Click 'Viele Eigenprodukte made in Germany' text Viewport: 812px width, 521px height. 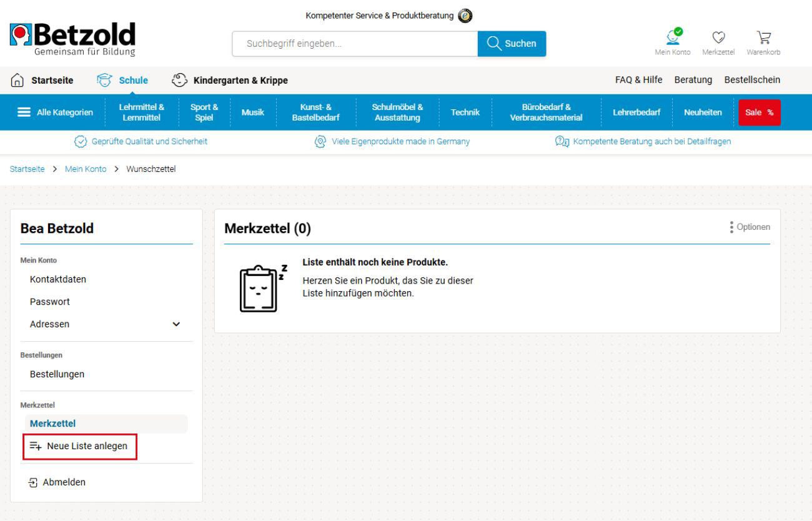coord(400,142)
